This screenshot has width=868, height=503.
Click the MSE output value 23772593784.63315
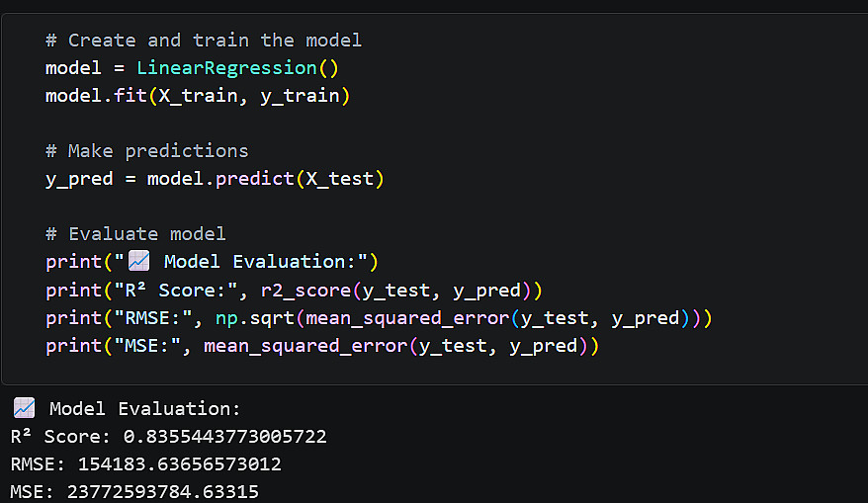click(162, 491)
